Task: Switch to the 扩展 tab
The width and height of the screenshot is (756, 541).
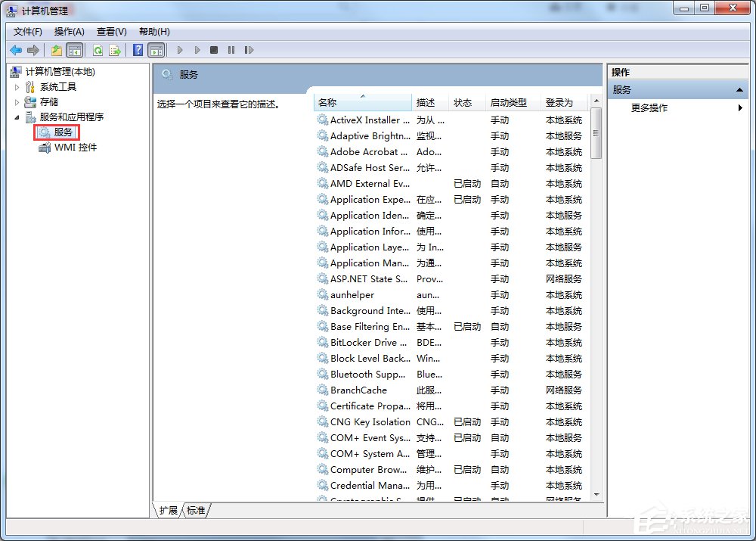Action: tap(169, 511)
